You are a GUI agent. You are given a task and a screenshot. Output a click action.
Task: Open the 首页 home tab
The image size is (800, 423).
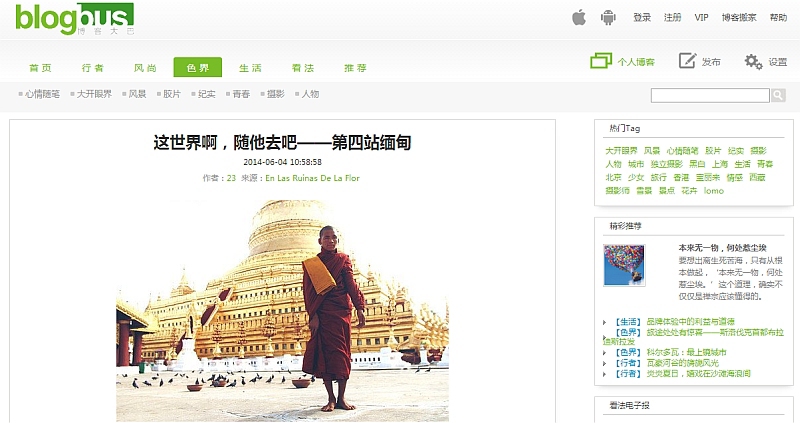[x=40, y=68]
